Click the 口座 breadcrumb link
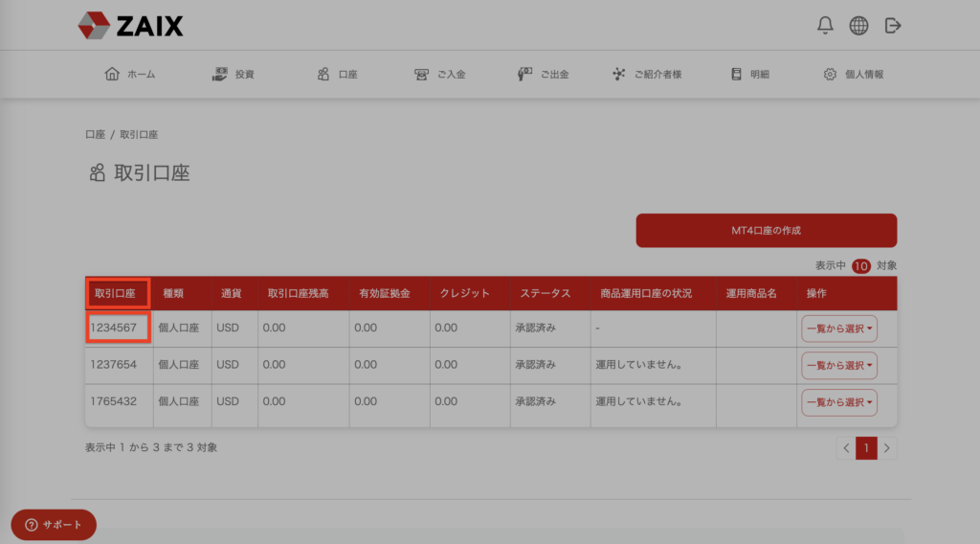980x544 pixels. [95, 135]
